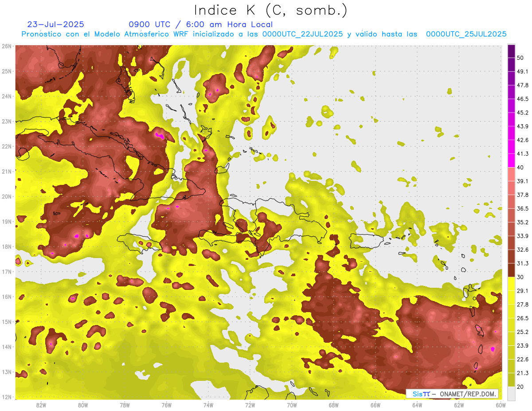Click the "68W" longitude label
The image size is (532, 411).
click(333, 405)
